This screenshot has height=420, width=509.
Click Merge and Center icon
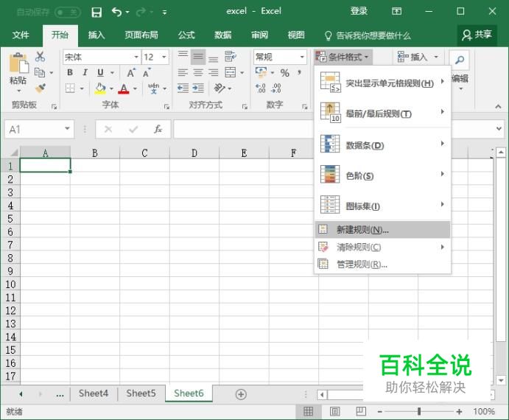(231, 72)
